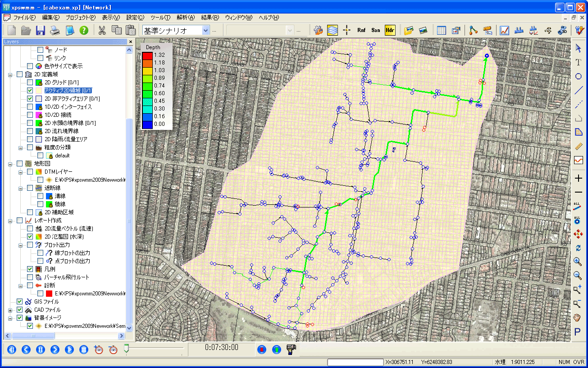This screenshot has width=588, height=368.
Task: Open the 解析(A) menu
Action: click(186, 18)
